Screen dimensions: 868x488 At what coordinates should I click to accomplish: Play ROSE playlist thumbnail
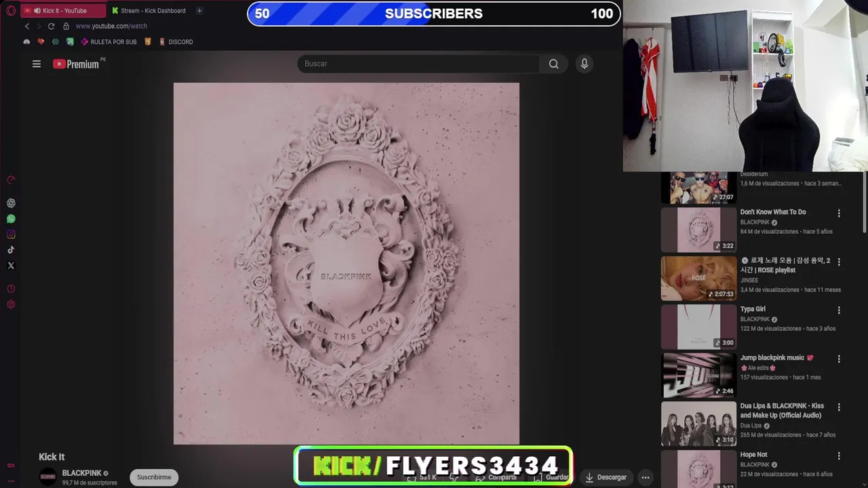tap(698, 278)
